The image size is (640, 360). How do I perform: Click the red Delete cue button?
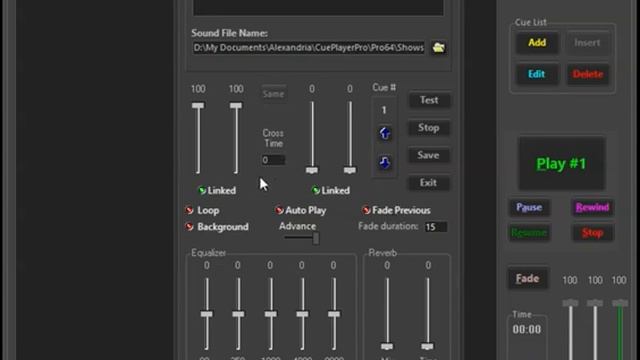click(x=587, y=74)
